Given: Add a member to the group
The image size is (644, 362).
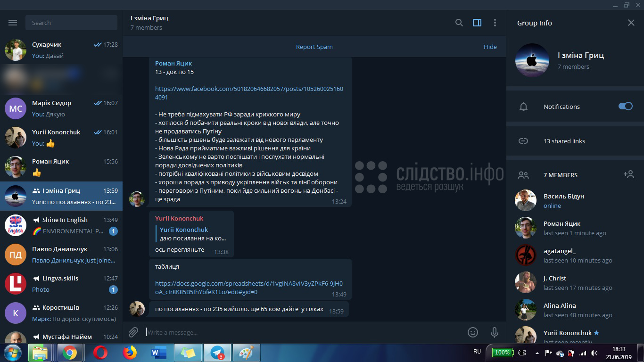Looking at the screenshot, I should (628, 174).
